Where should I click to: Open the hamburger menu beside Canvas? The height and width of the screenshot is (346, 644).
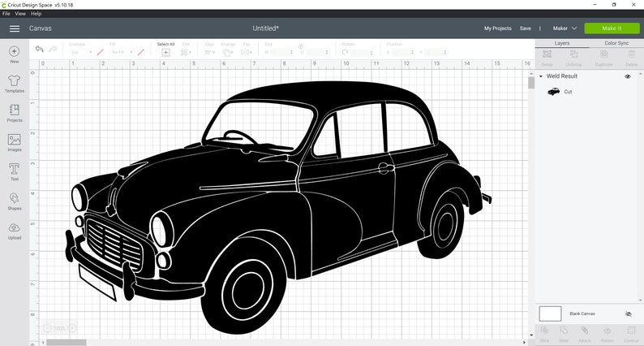point(15,28)
